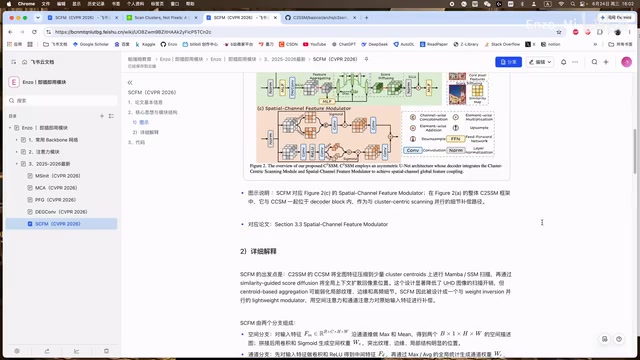640x360 pixels.
Task: Add a new page with 目录 plus icon
Action: click(102, 116)
